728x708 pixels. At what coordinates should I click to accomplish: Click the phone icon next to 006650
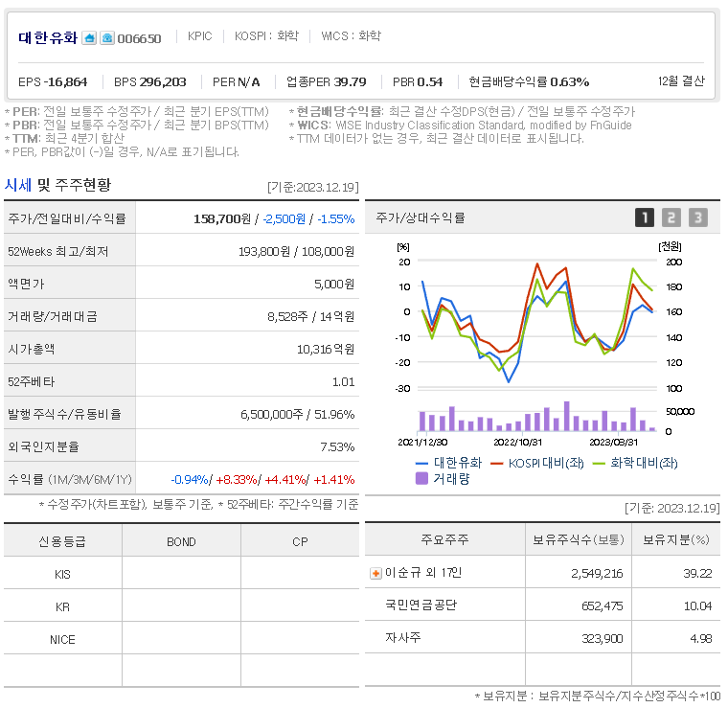click(x=107, y=38)
